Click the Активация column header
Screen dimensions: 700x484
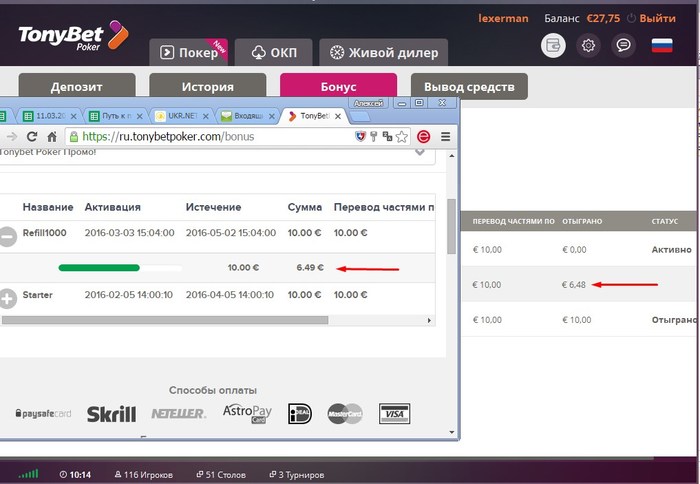112,207
